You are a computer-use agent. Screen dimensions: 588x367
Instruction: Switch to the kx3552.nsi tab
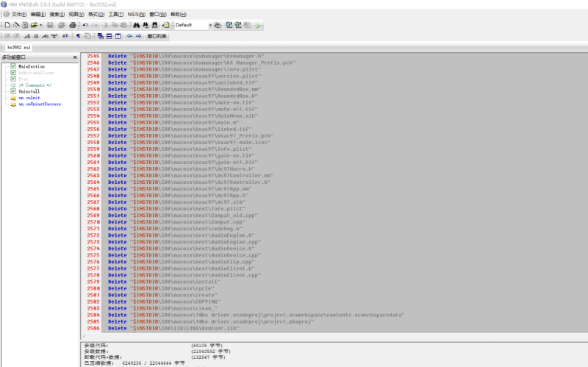pyautogui.click(x=19, y=47)
